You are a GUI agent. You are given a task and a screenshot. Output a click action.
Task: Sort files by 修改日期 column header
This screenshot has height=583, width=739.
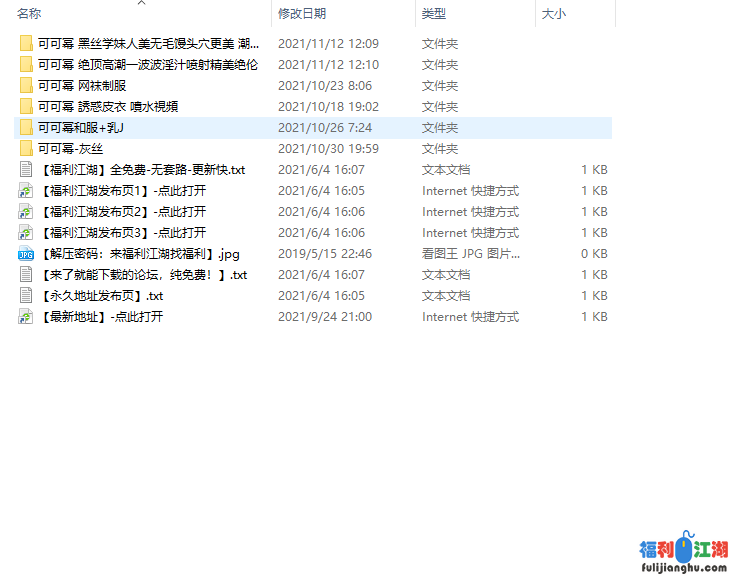(302, 14)
